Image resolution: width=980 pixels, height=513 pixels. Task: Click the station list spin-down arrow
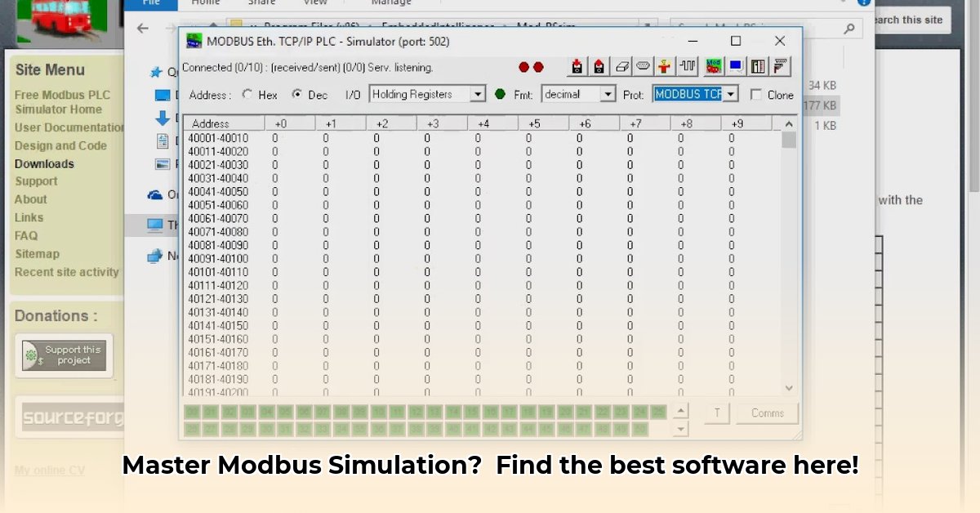pyautogui.click(x=681, y=429)
